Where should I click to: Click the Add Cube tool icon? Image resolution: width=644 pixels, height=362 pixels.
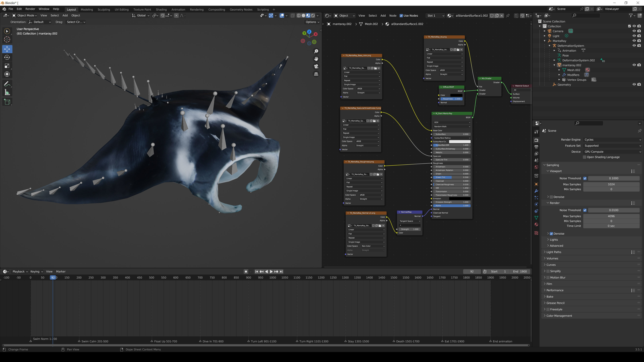pos(7,102)
